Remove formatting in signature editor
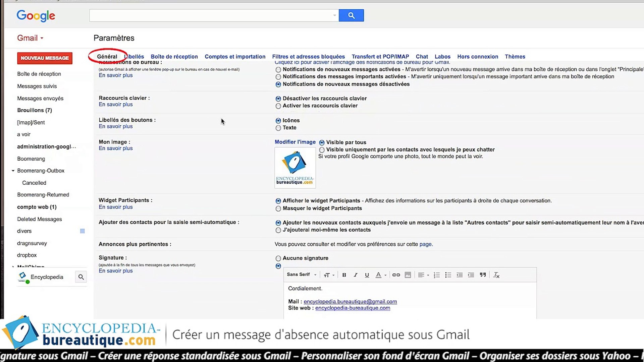 coord(496,275)
